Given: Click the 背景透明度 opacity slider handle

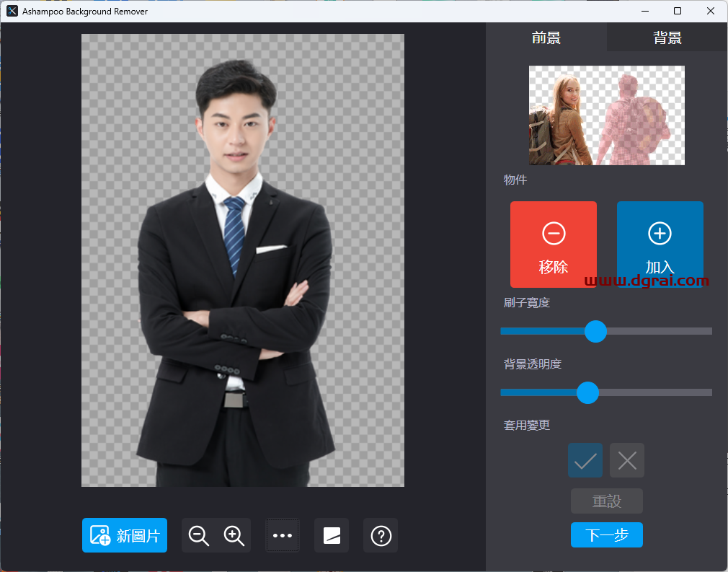Looking at the screenshot, I should tap(588, 392).
